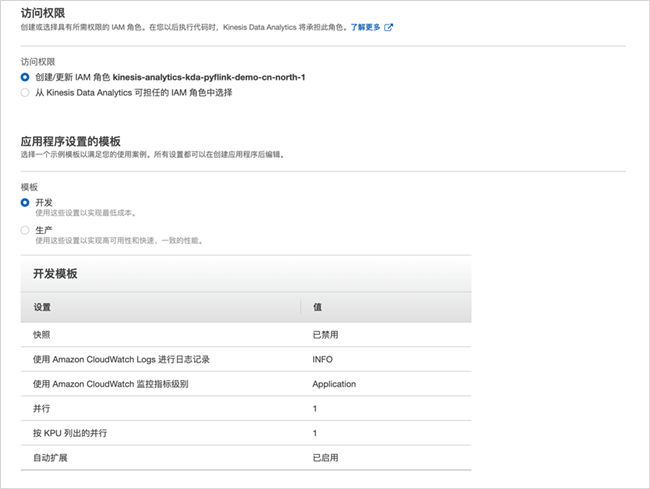Click the kinesis-analytics-kda-pyflink-demo-cn-north-1 role name
Screen dimensions: 650x489
209,77
